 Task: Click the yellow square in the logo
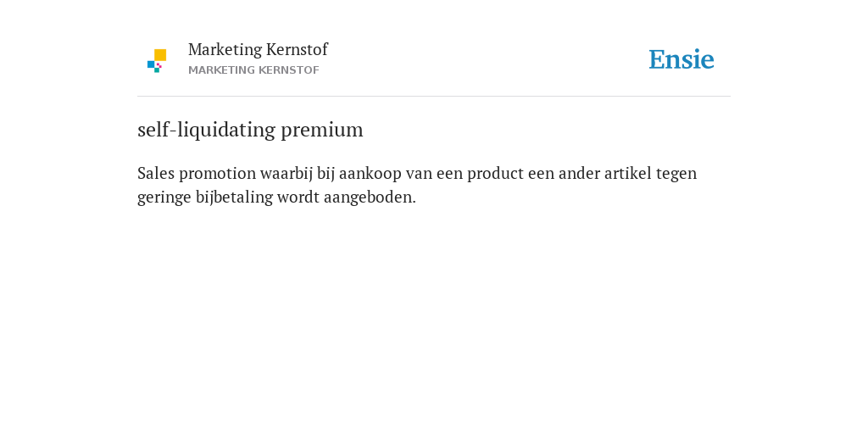click(x=160, y=55)
